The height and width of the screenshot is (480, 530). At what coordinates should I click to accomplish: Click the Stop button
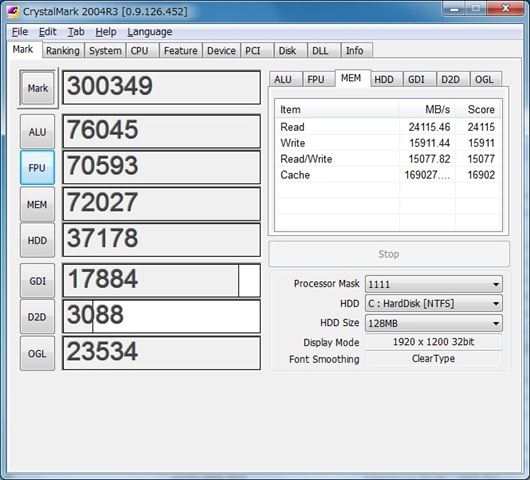coord(389,254)
